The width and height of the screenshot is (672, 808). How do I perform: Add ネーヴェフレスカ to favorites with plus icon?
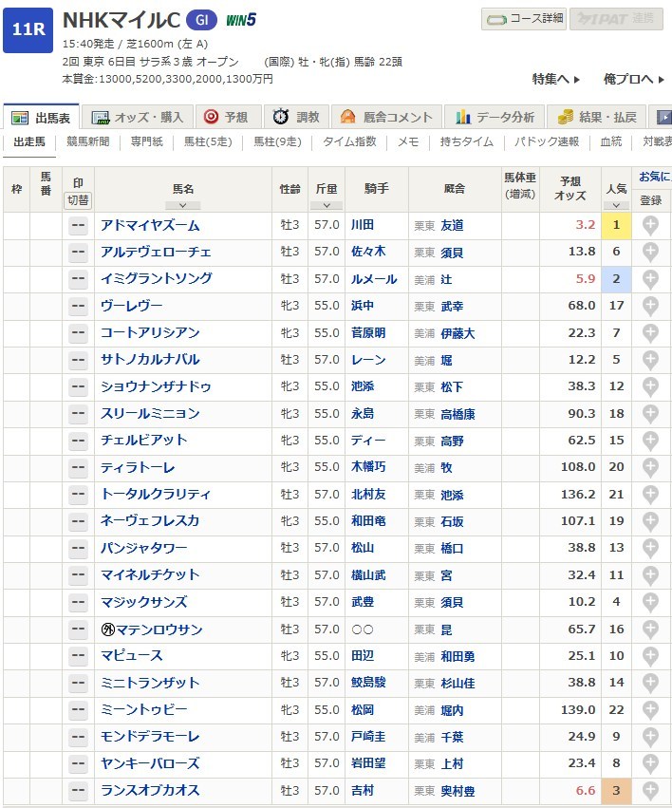pos(650,521)
